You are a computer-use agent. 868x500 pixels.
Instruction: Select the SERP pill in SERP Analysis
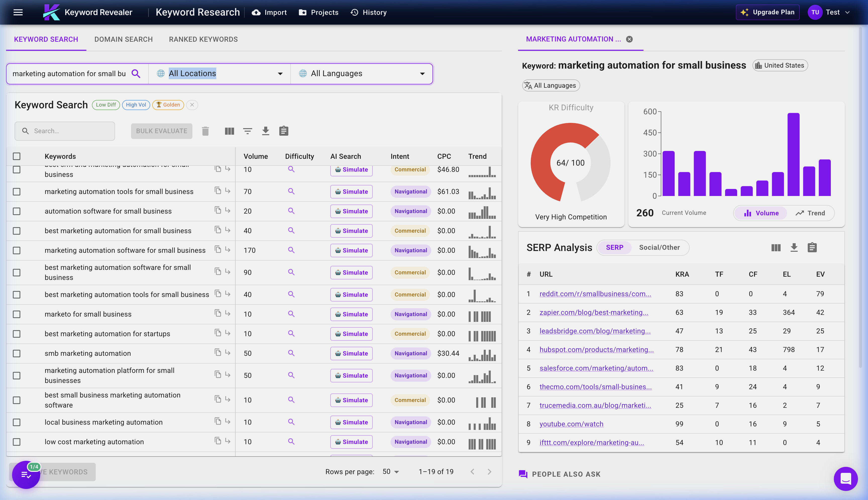pyautogui.click(x=614, y=247)
